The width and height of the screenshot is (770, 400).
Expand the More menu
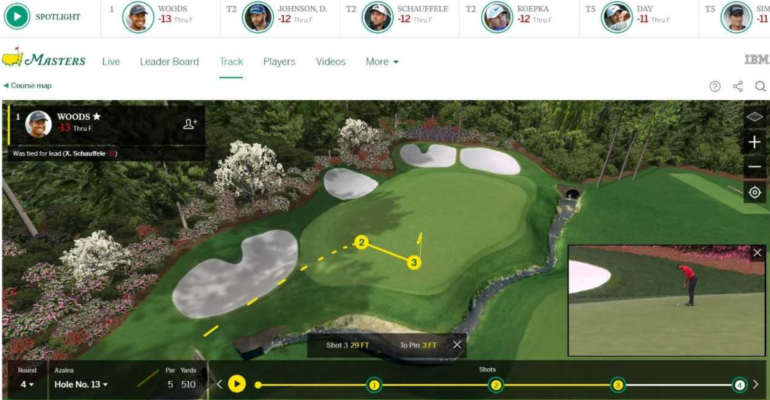tap(382, 62)
